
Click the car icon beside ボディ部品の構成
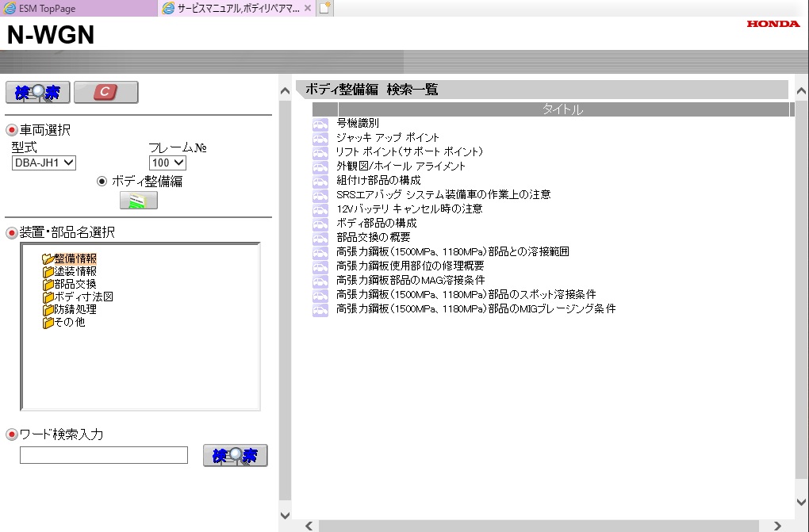coord(320,224)
